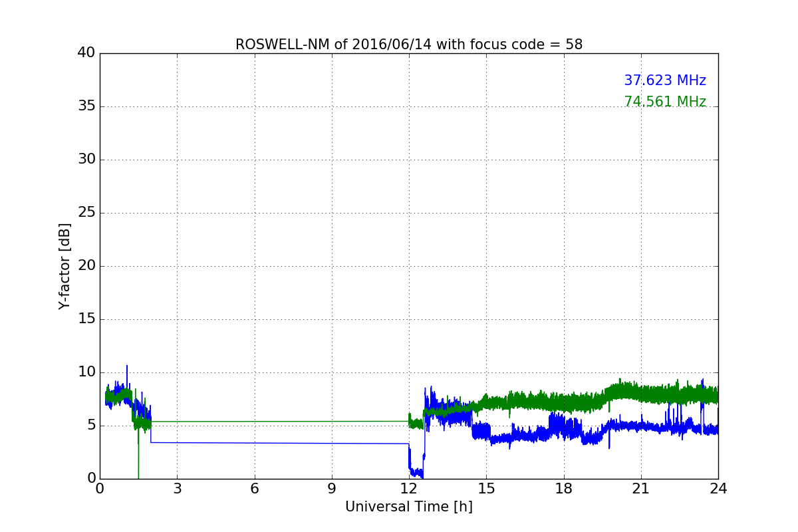Click the y-axis tick label '20'
798x532 pixels.
(x=87, y=266)
